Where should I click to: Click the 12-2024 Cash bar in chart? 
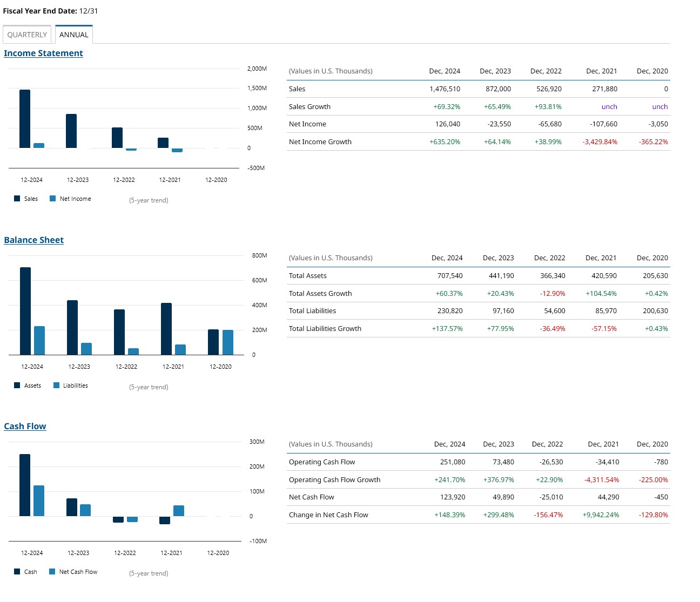[x=25, y=485]
